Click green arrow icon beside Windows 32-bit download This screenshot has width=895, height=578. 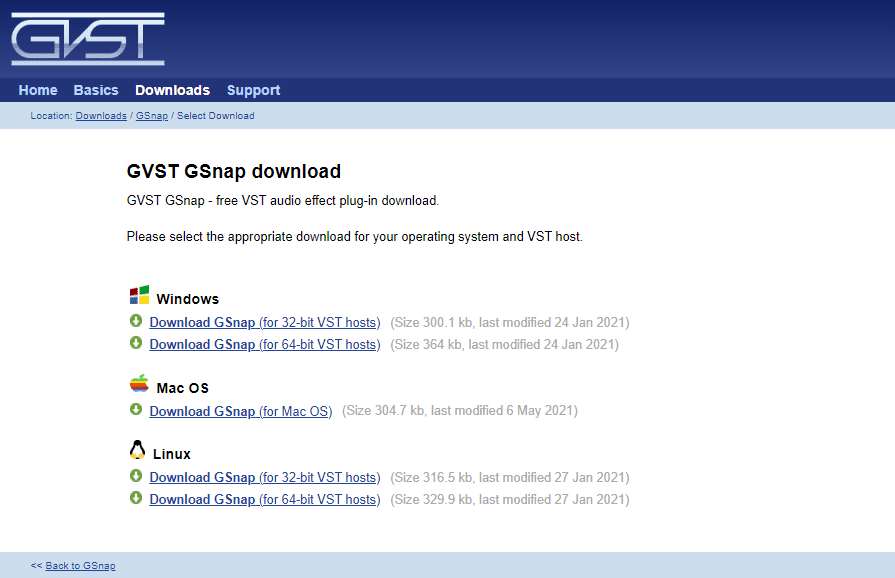[136, 321]
